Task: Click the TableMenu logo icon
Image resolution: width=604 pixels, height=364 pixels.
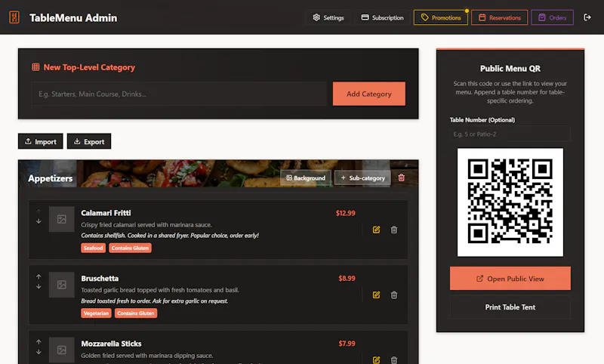Action: point(14,17)
